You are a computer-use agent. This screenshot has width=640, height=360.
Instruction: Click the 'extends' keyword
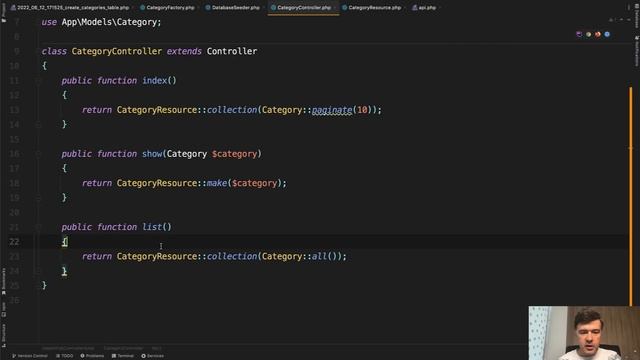(x=184, y=51)
